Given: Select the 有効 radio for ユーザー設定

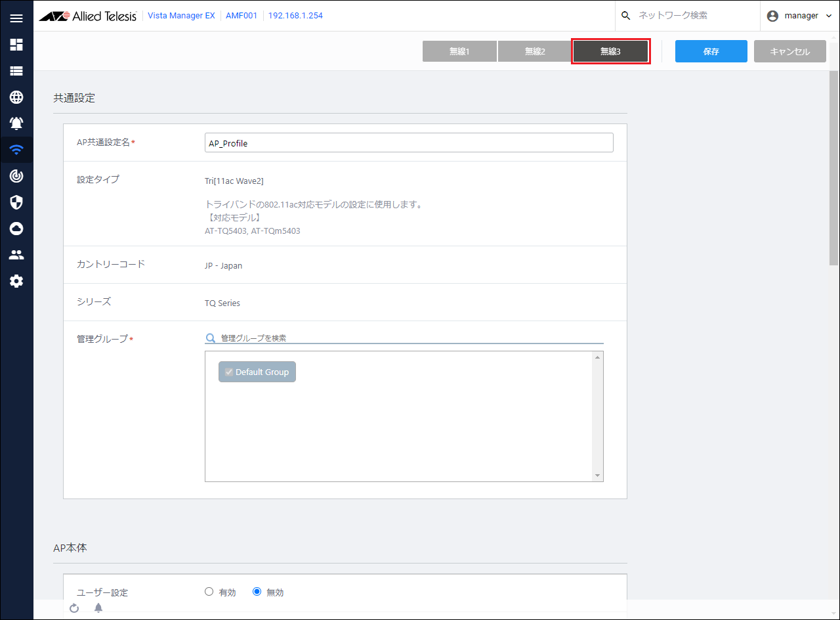Looking at the screenshot, I should click(209, 592).
